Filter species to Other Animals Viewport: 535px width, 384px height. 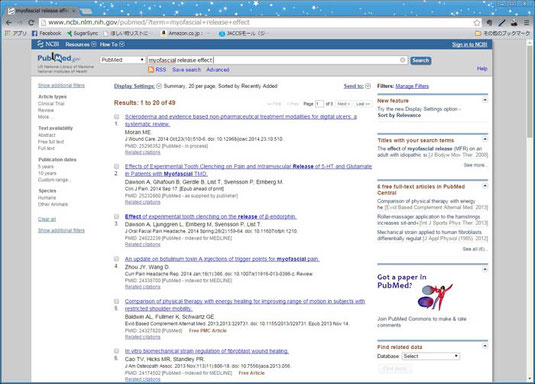[53, 204]
